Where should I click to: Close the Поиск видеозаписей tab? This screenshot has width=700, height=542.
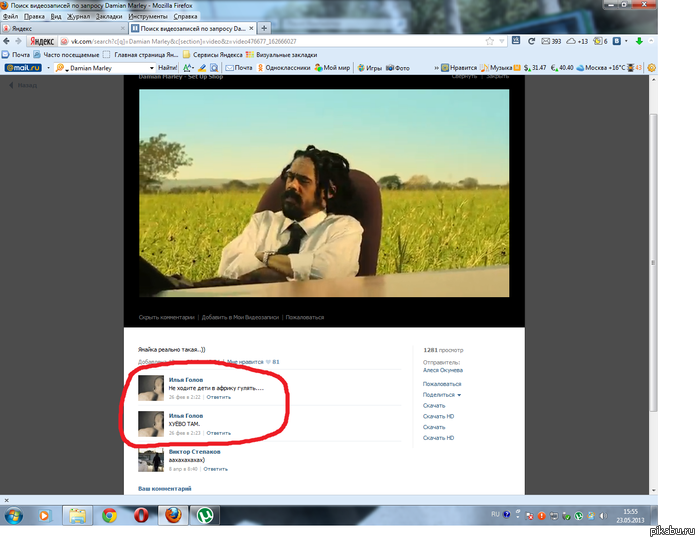251,28
